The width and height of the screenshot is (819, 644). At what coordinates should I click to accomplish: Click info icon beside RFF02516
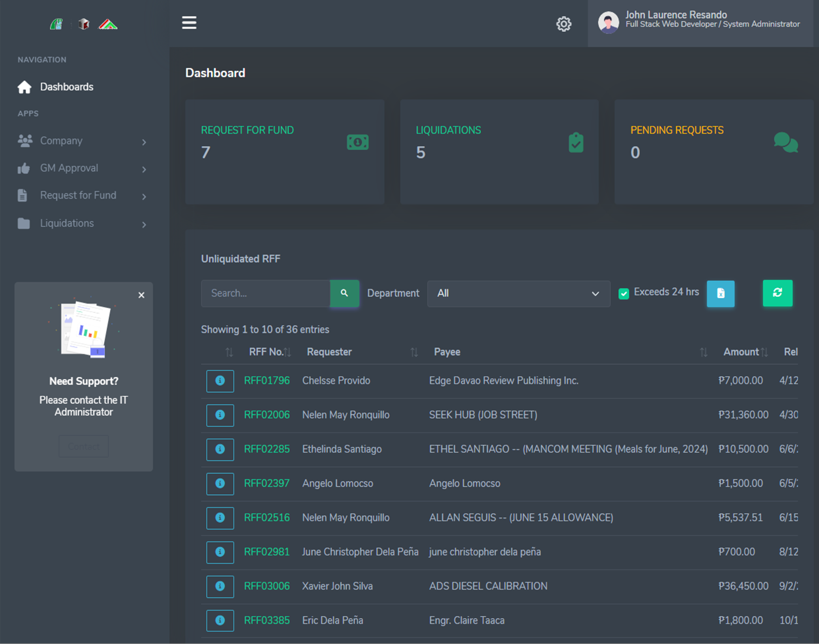220,518
